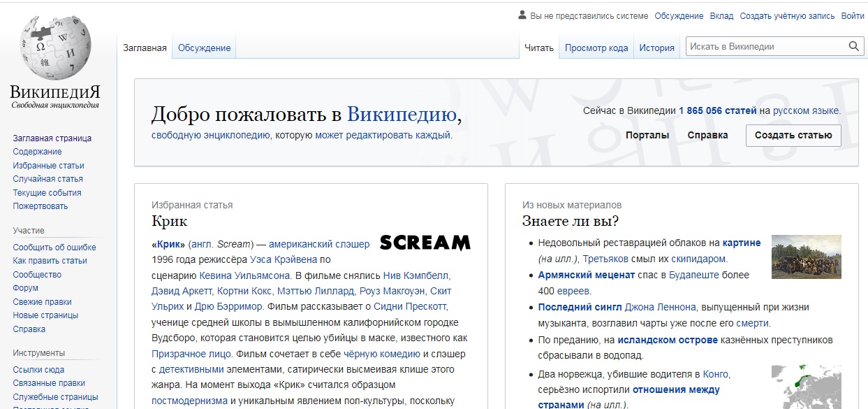Click the user silhouette icon in top bar
Image resolution: width=868 pixels, height=409 pixels.
[x=521, y=15]
